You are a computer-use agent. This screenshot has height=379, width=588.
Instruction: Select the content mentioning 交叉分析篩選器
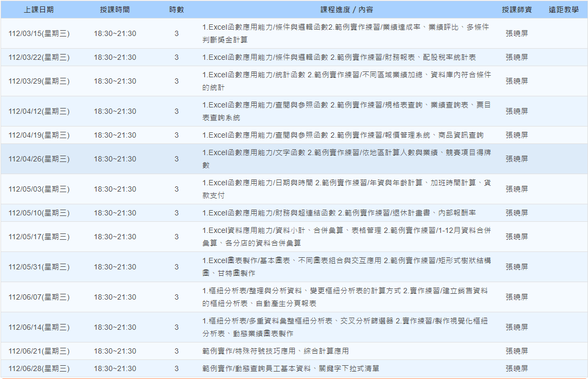click(x=345, y=327)
